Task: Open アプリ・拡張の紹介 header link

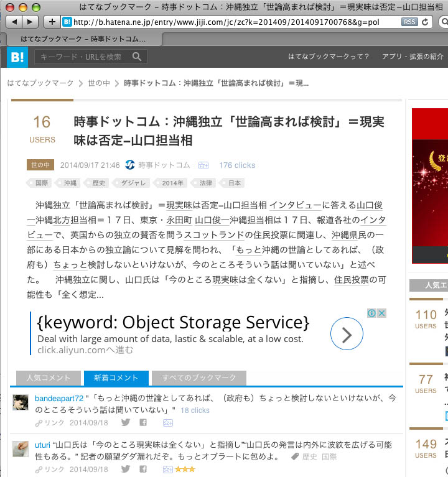Action: [x=413, y=56]
